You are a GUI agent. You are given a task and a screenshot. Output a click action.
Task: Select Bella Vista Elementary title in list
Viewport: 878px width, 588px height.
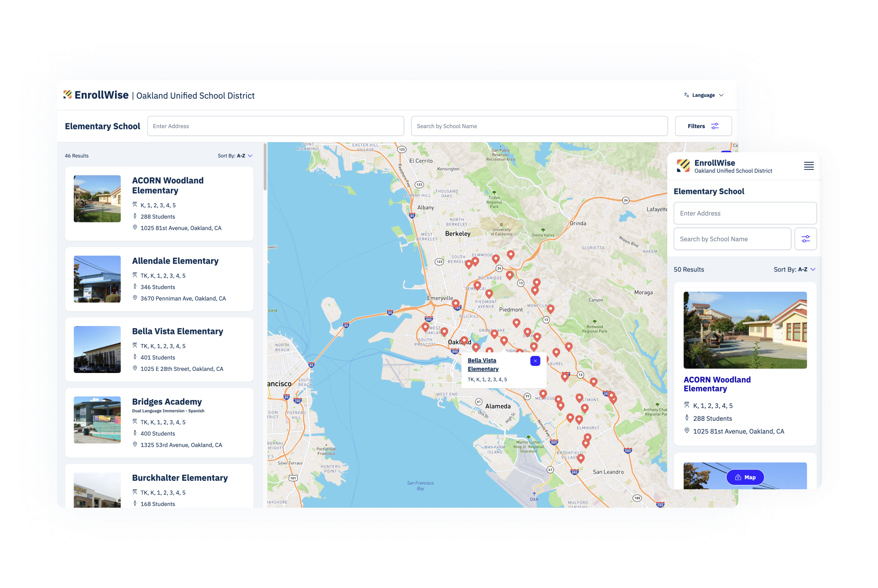point(177,331)
